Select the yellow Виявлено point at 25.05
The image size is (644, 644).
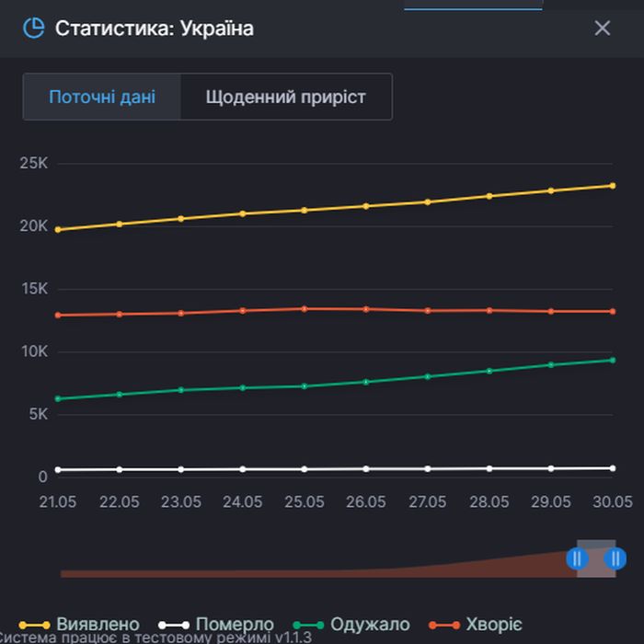(305, 210)
